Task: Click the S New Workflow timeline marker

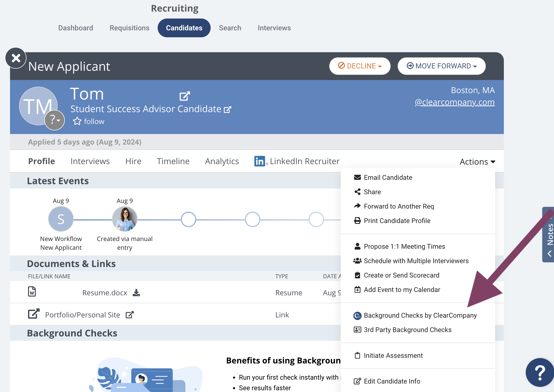Action: pos(61,219)
